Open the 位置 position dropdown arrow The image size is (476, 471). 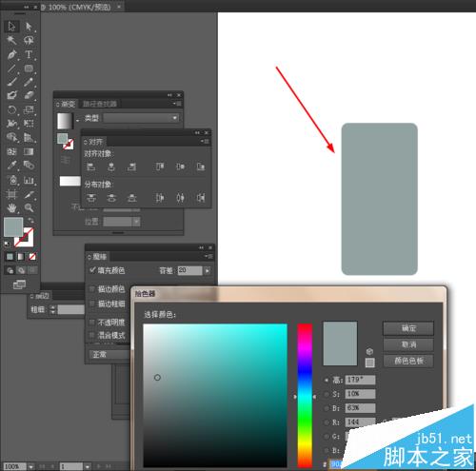click(x=136, y=222)
